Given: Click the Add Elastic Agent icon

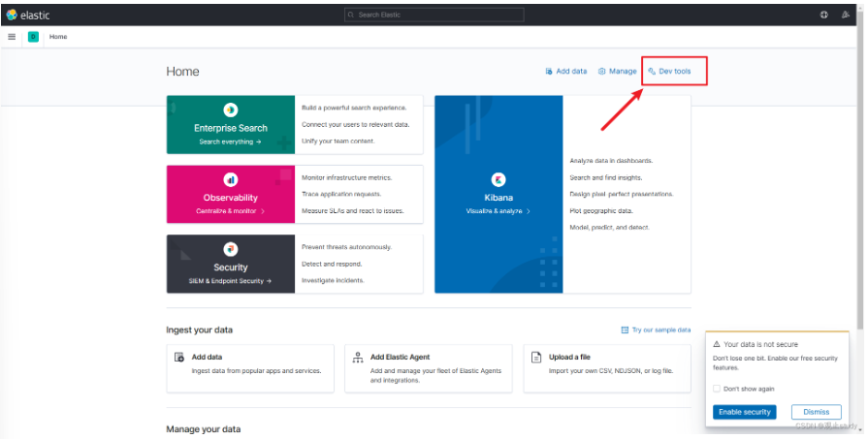Looking at the screenshot, I should pos(358,358).
